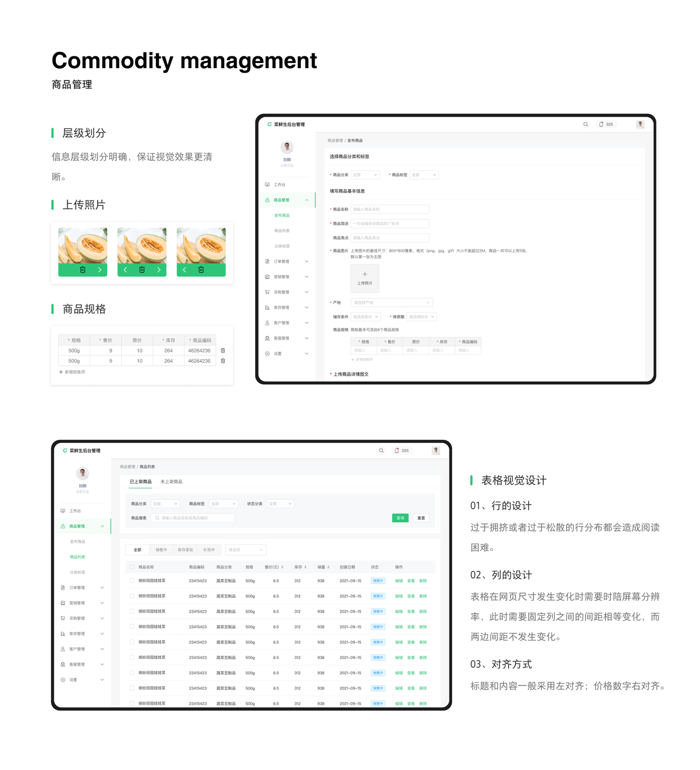This screenshot has height=770, width=700.
Task: Select the 库存紧张 segment filter
Action: point(186,550)
